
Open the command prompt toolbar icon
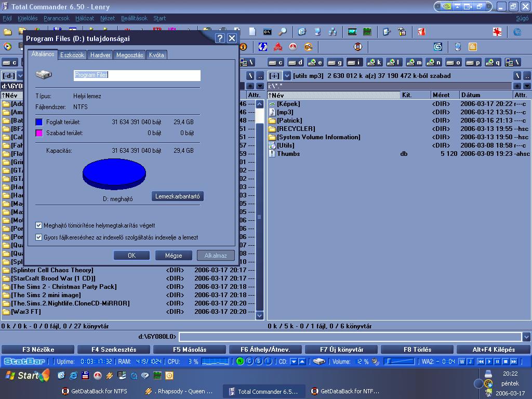pyautogui.click(x=268, y=32)
